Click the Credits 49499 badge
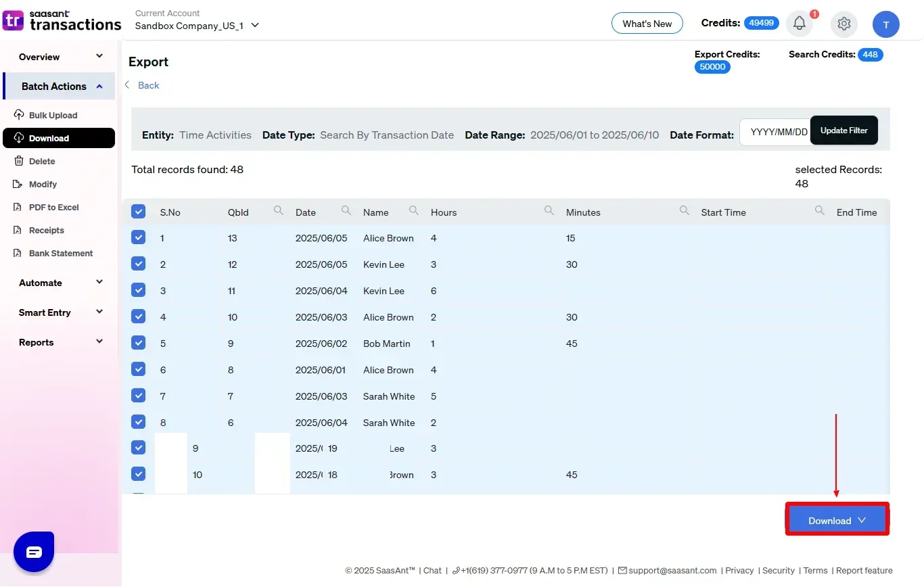This screenshot has height=587, width=924. point(762,23)
